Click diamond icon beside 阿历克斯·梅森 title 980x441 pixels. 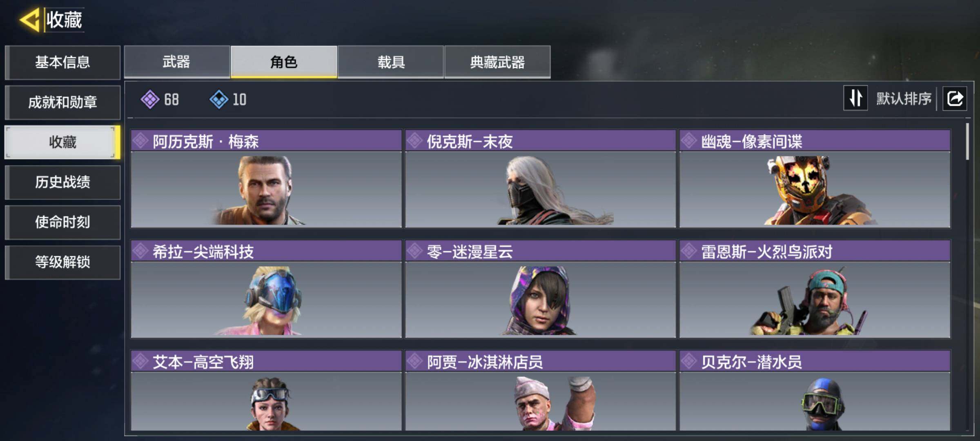(140, 141)
